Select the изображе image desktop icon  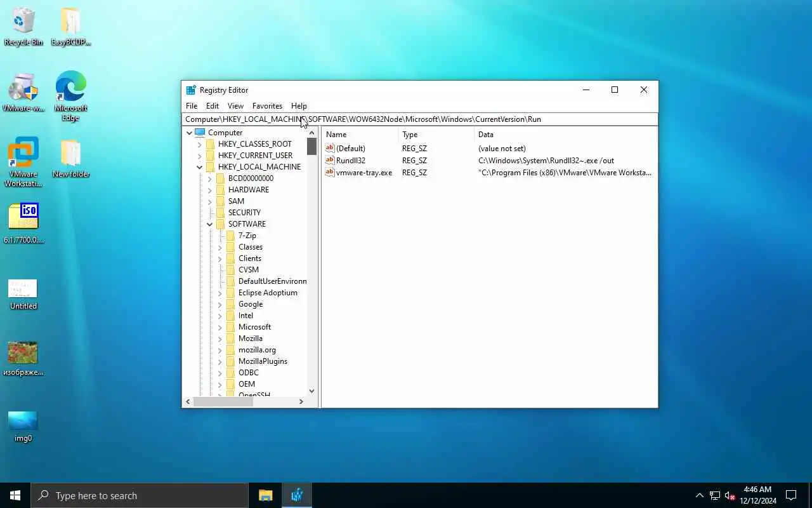click(x=23, y=359)
